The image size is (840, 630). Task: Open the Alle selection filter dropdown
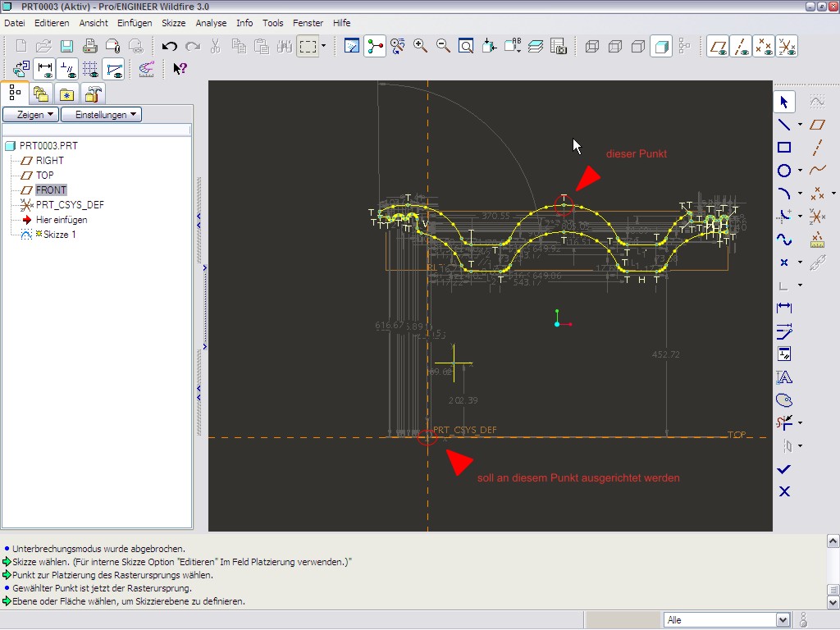[783, 620]
